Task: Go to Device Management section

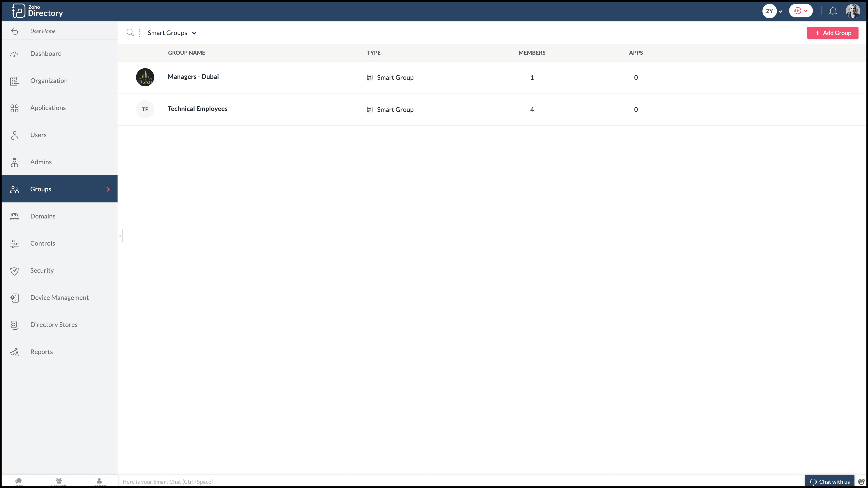Action: (59, 297)
